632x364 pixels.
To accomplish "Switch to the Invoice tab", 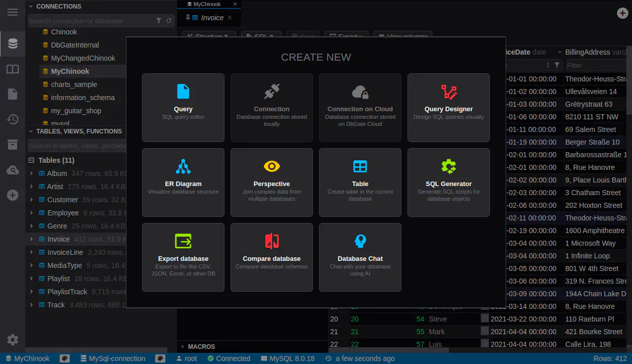I will click(212, 18).
